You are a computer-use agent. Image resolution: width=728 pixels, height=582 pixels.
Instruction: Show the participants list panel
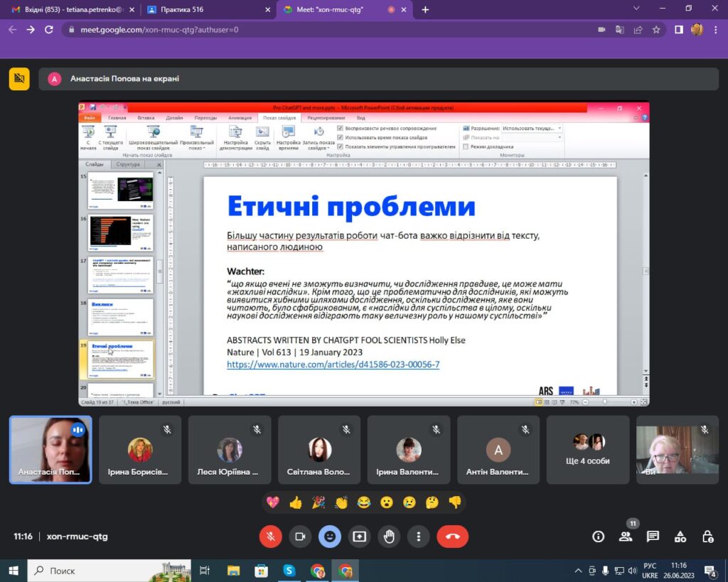pos(626,537)
